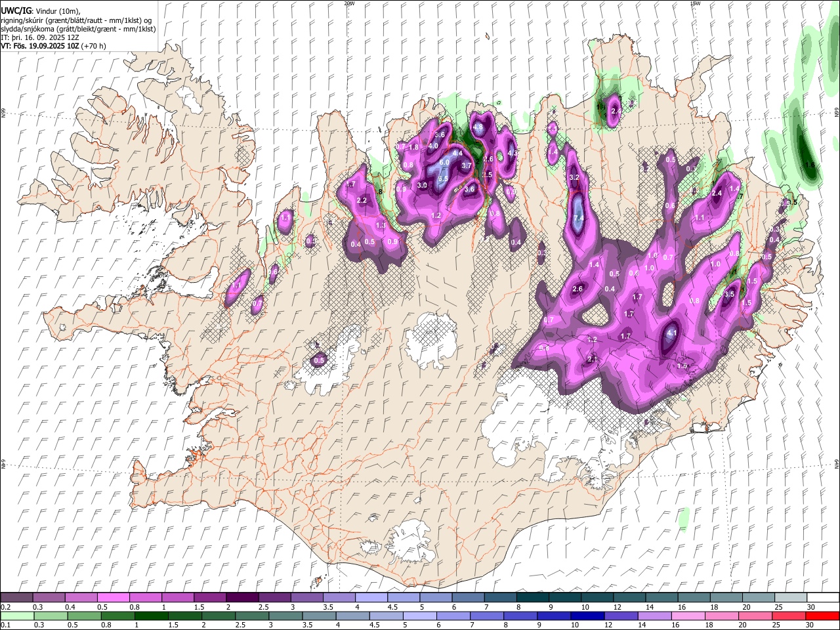Click the 3.2 precipitation value on map
The height and width of the screenshot is (630, 840).
click(x=574, y=178)
